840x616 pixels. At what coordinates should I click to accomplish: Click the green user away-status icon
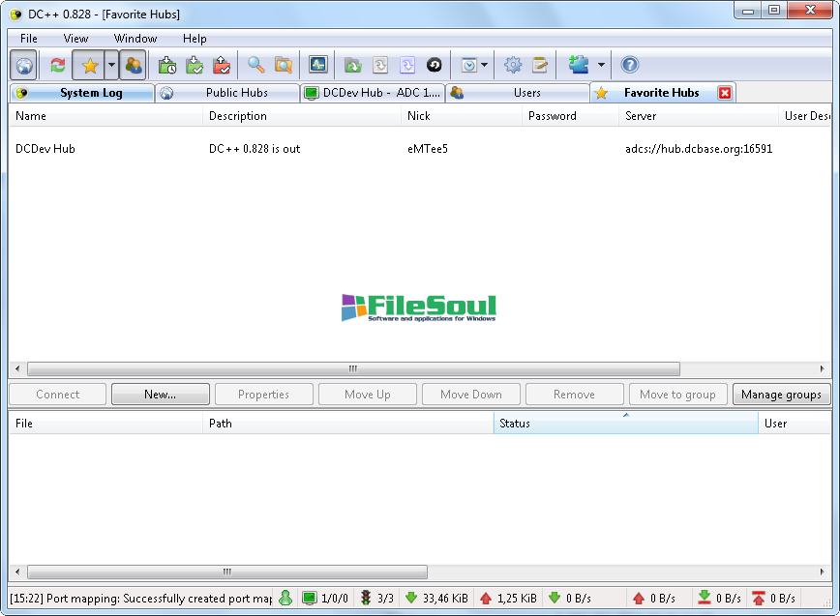pyautogui.click(x=285, y=598)
